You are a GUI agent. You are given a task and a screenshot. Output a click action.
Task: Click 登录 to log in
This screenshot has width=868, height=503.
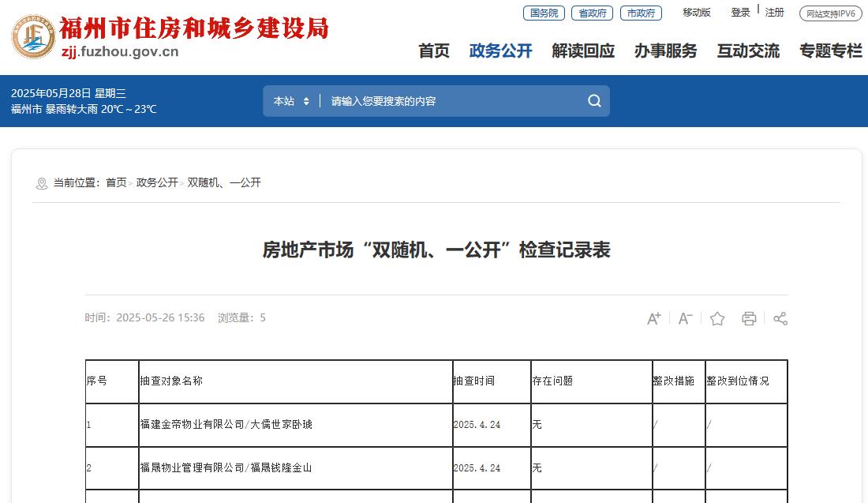[x=740, y=13]
